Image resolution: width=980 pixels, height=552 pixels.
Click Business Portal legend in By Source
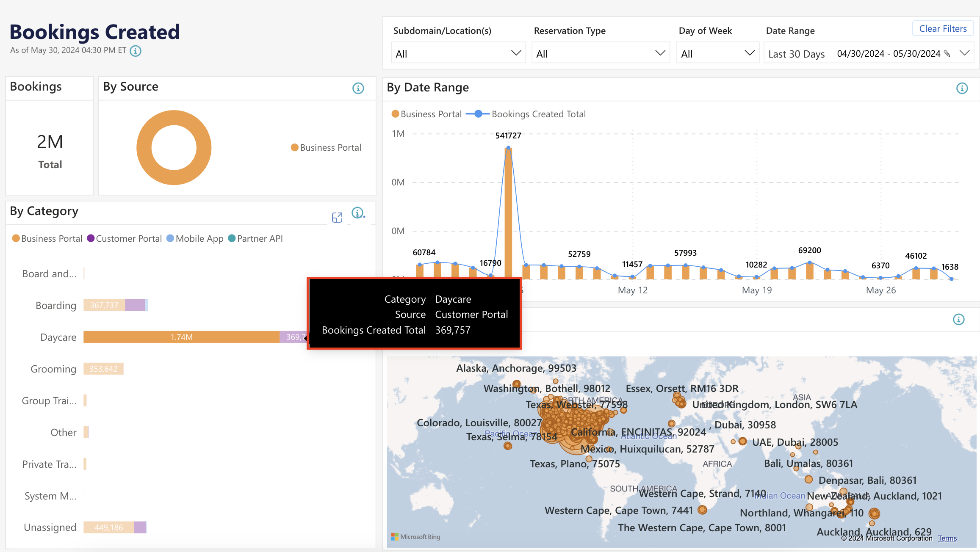pos(326,147)
